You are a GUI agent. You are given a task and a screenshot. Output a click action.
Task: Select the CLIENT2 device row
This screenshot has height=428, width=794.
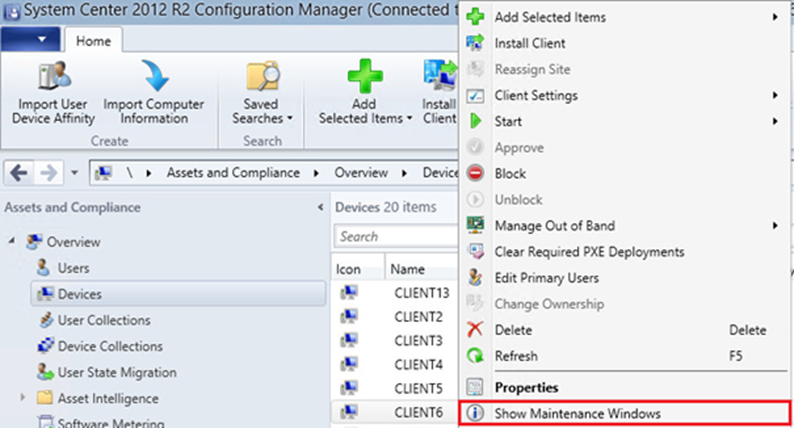point(395,317)
